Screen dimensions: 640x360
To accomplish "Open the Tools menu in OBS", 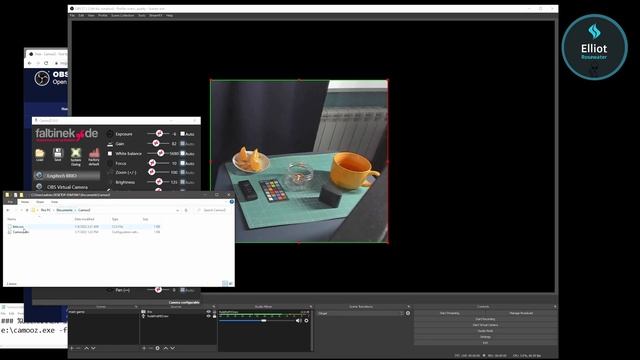I will 142,16.
